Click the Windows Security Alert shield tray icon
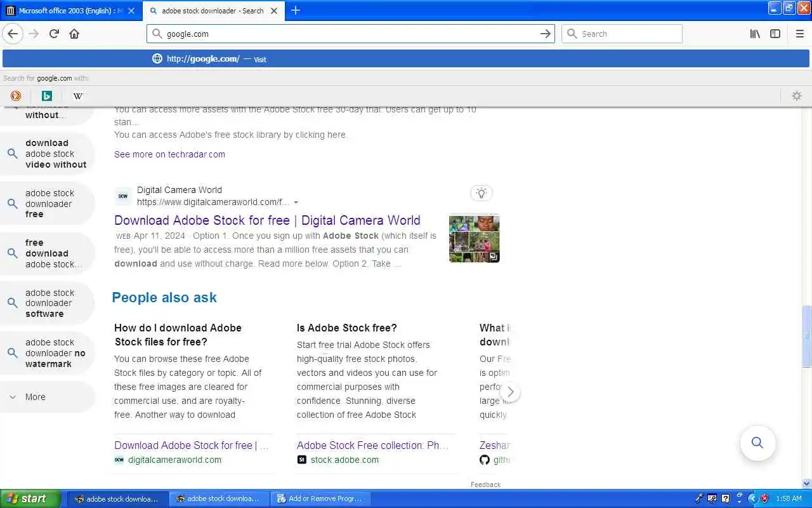 click(x=764, y=498)
